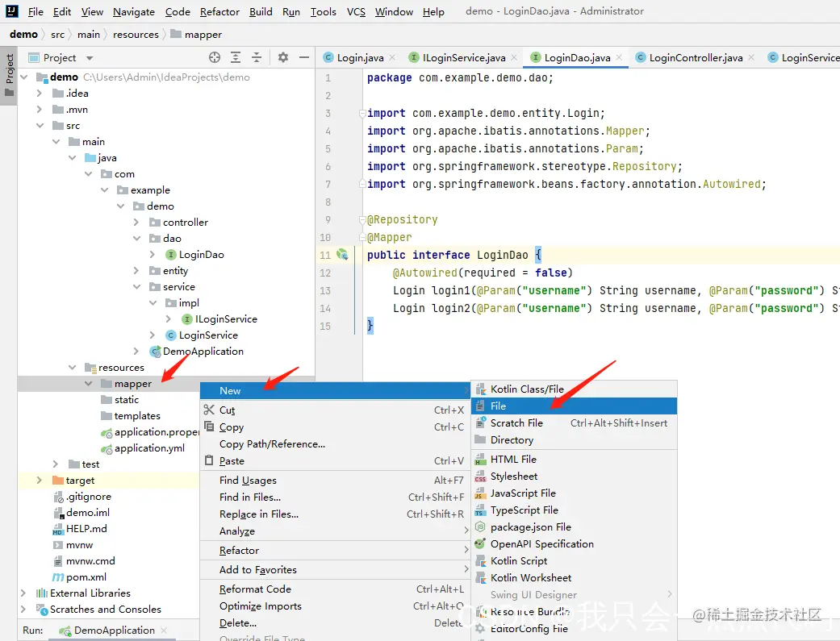Click the Kotlin Script icon
This screenshot has height=641, width=840.
pyautogui.click(x=481, y=560)
